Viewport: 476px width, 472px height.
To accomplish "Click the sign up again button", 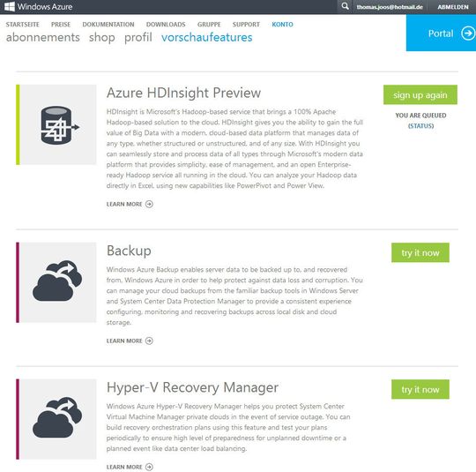I will pos(420,94).
